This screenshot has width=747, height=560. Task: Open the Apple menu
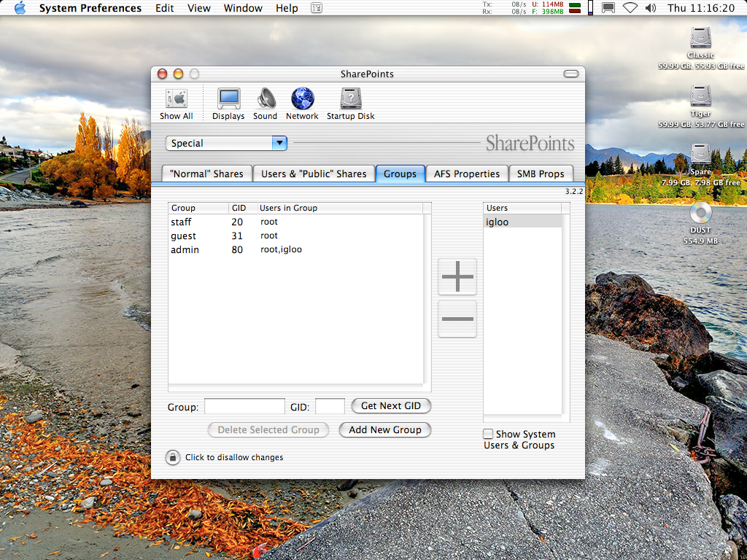20,8
